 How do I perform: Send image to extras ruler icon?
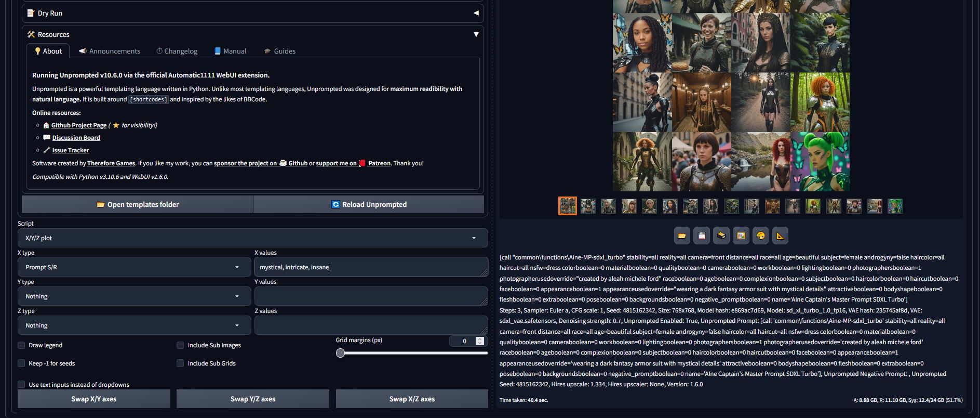[x=780, y=236]
